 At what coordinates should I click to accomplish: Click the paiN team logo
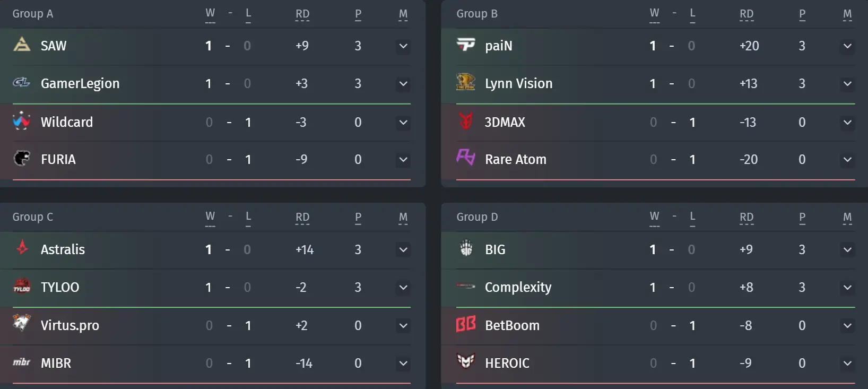(x=466, y=45)
